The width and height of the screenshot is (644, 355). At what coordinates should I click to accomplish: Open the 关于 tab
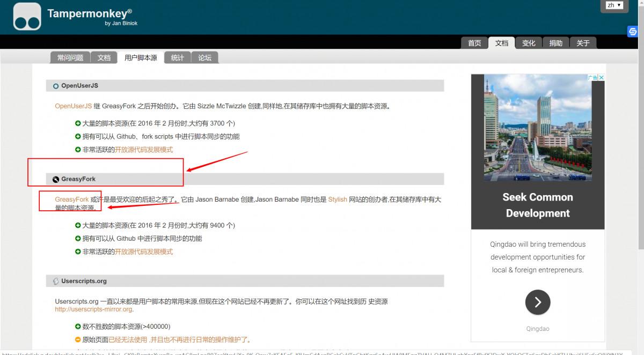(x=583, y=43)
